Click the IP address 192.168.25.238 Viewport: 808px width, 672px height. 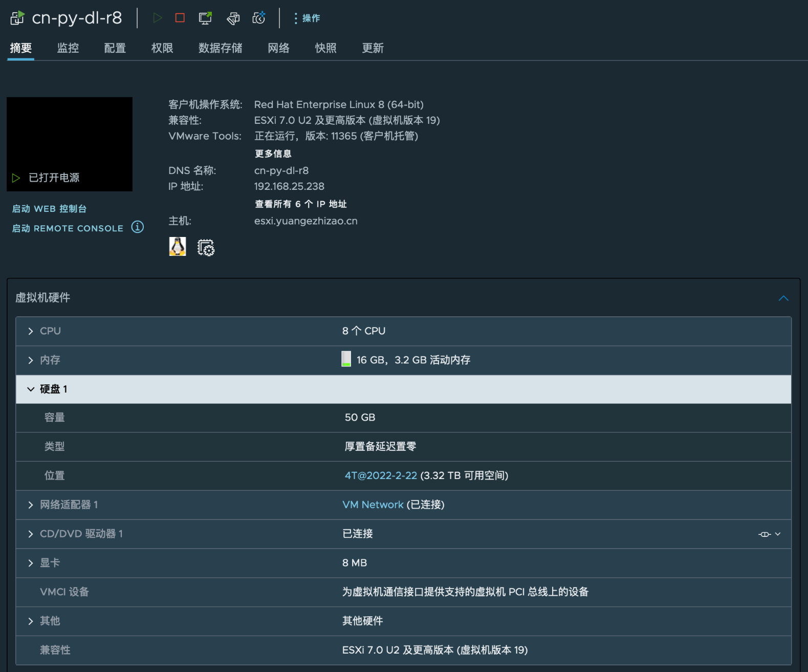tap(289, 186)
